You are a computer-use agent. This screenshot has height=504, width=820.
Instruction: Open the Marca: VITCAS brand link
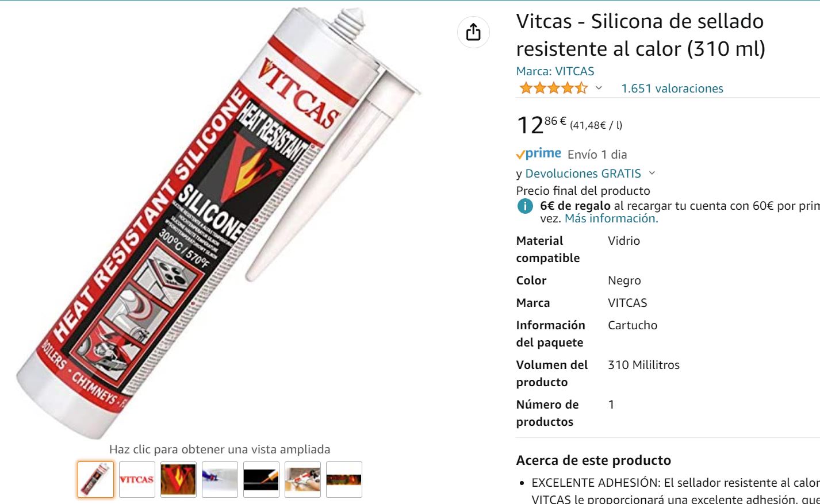555,71
